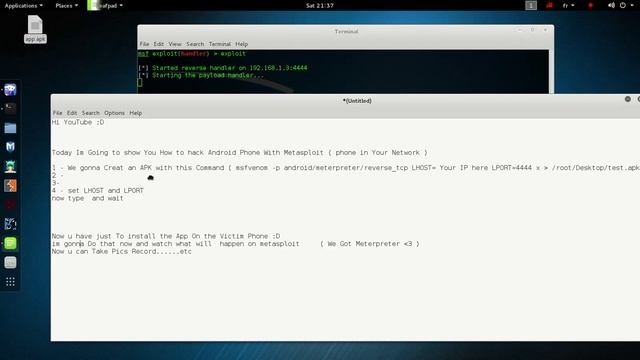The height and width of the screenshot is (360, 640).
Task: Open the Files folder icon in the dock
Action: click(10, 128)
